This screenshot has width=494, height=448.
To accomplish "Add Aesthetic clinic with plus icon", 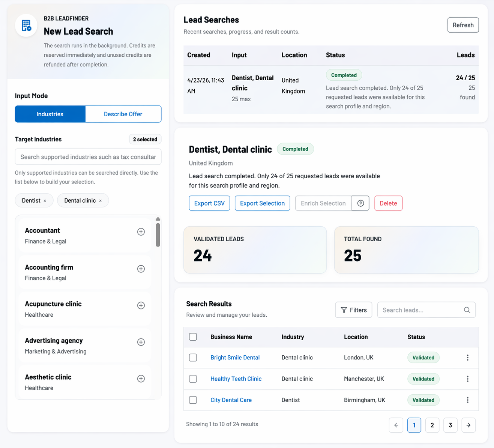I will click(x=141, y=379).
